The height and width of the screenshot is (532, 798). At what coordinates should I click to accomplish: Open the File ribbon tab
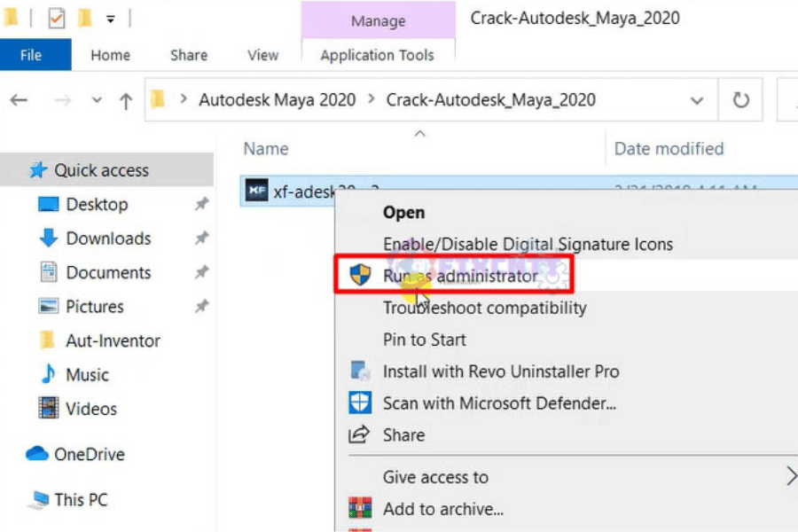pos(31,55)
